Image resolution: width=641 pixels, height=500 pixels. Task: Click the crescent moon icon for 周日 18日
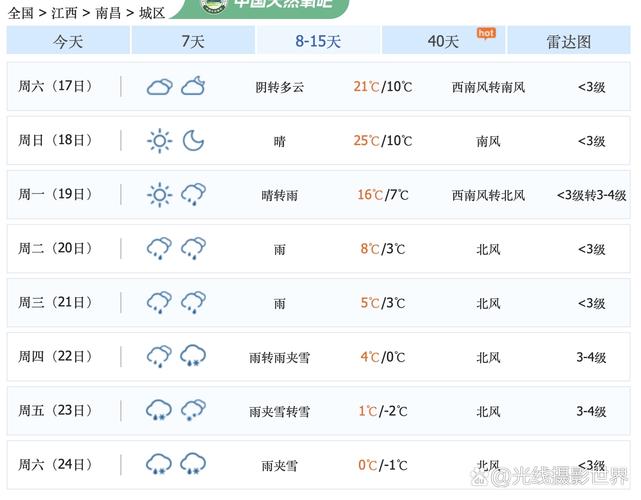[193, 141]
